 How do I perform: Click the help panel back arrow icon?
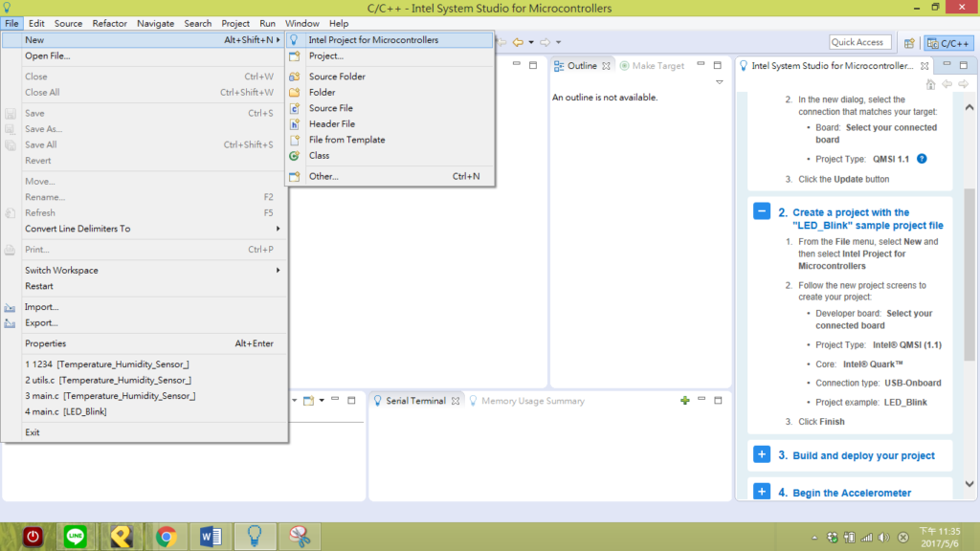click(947, 84)
